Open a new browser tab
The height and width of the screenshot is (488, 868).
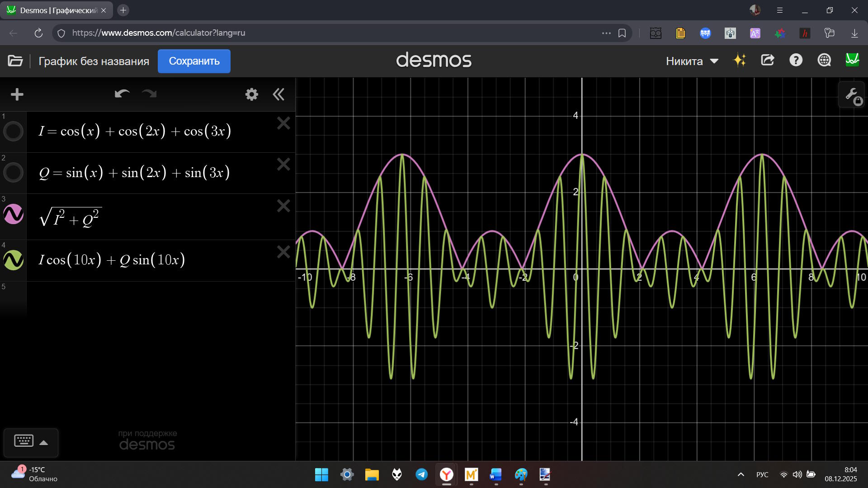(123, 10)
